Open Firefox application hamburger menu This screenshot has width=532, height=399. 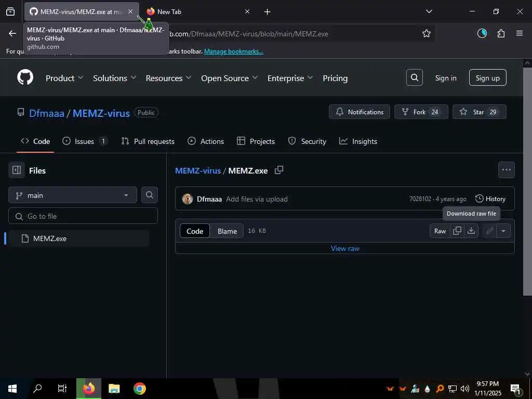520,33
